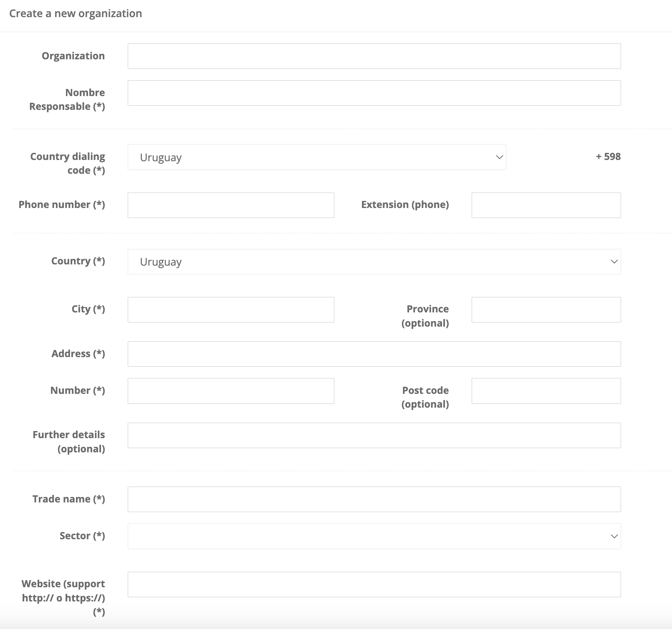The image size is (672, 629).
Task: Select the Extension (phone) field
Action: (546, 205)
